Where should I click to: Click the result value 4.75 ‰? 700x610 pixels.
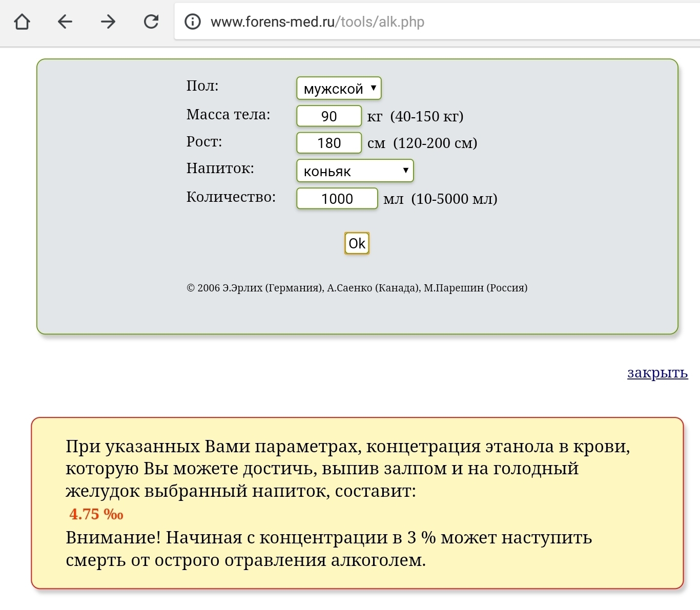click(x=96, y=514)
